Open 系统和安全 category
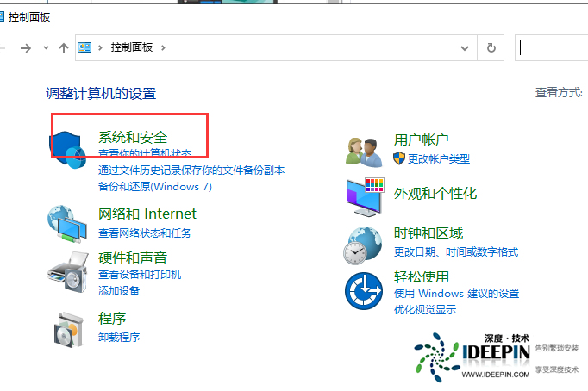 tap(133, 137)
